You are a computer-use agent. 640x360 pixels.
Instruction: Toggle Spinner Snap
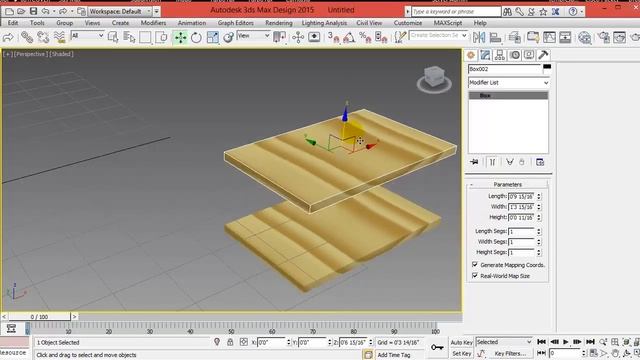tap(381, 37)
